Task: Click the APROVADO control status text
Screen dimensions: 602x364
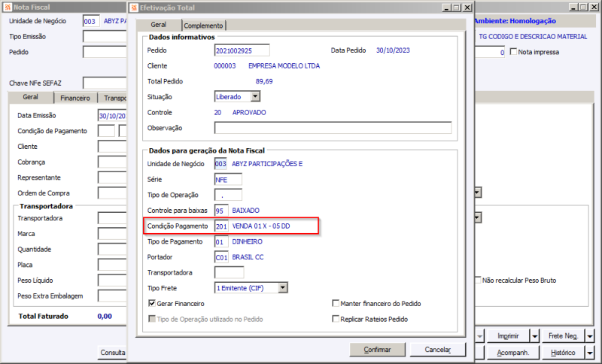Action: tap(249, 112)
